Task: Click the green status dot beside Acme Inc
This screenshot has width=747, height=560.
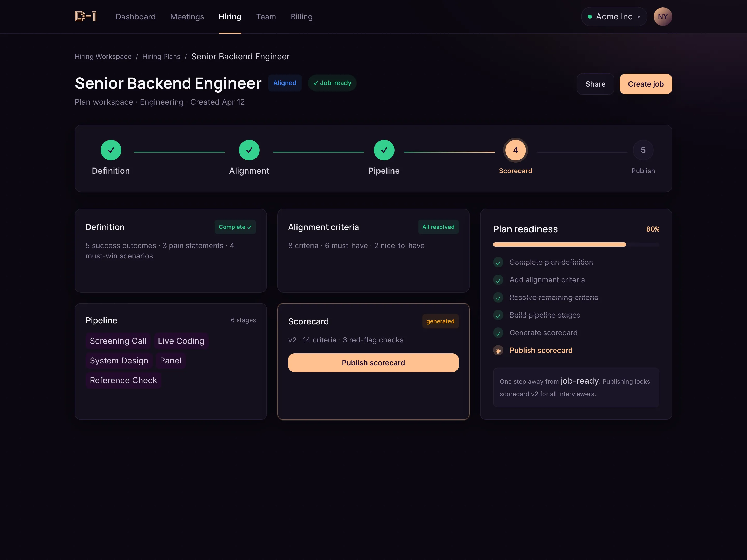Action: 589,17
